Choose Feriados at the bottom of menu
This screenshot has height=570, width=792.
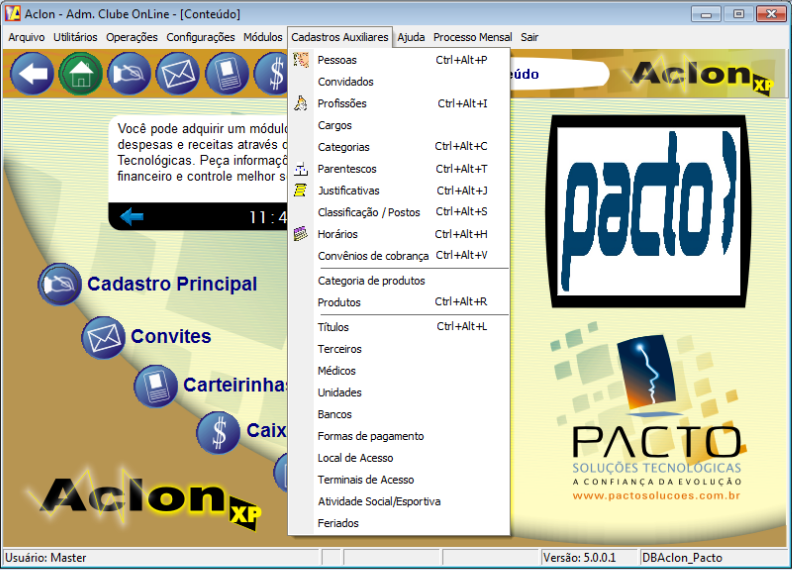[338, 523]
